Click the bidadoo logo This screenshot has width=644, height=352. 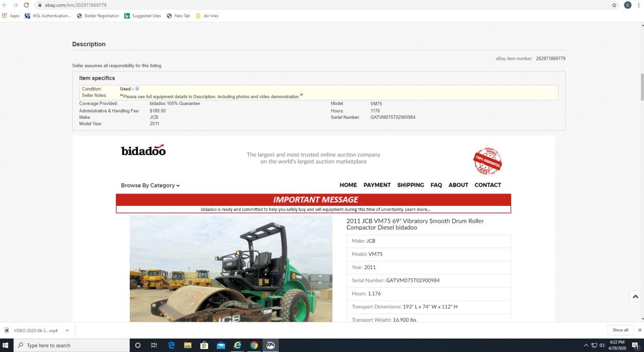point(143,151)
